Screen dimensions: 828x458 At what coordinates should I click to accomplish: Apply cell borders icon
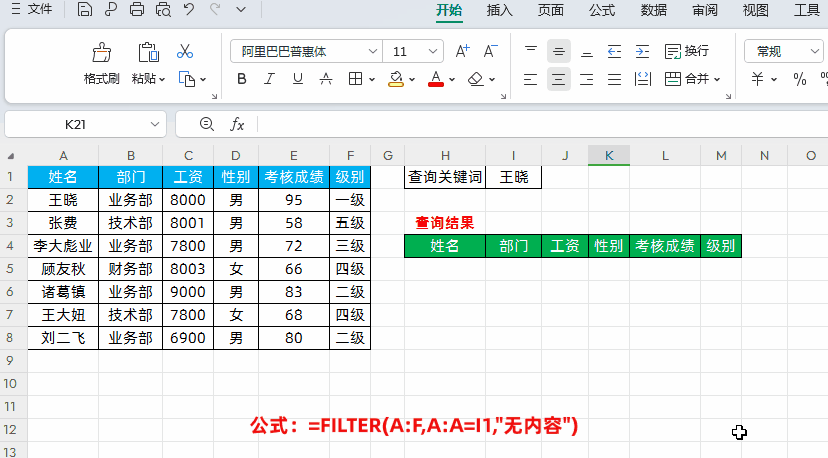click(x=355, y=79)
